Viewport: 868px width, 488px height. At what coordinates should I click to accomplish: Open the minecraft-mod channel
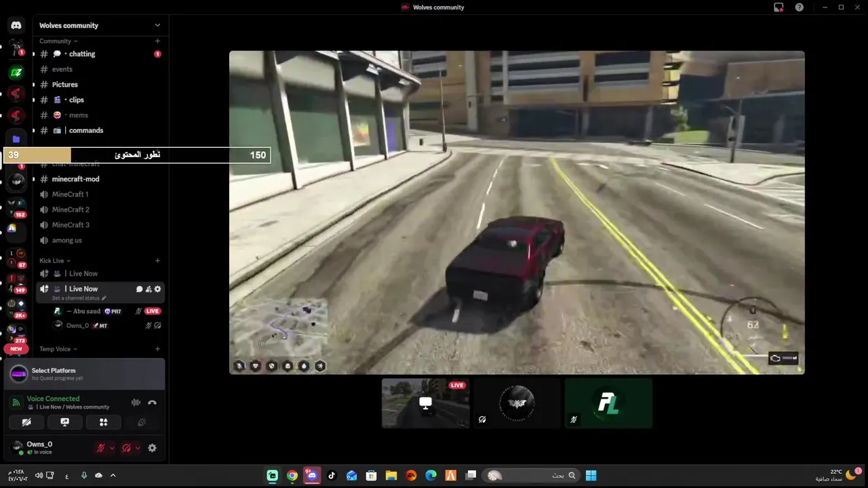click(x=100, y=179)
